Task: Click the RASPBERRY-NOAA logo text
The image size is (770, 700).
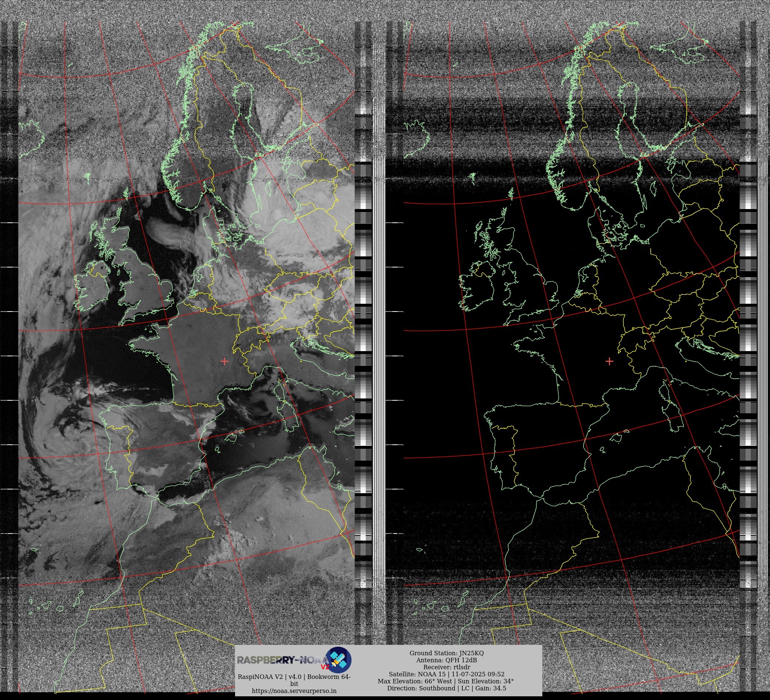Action: 282,660
